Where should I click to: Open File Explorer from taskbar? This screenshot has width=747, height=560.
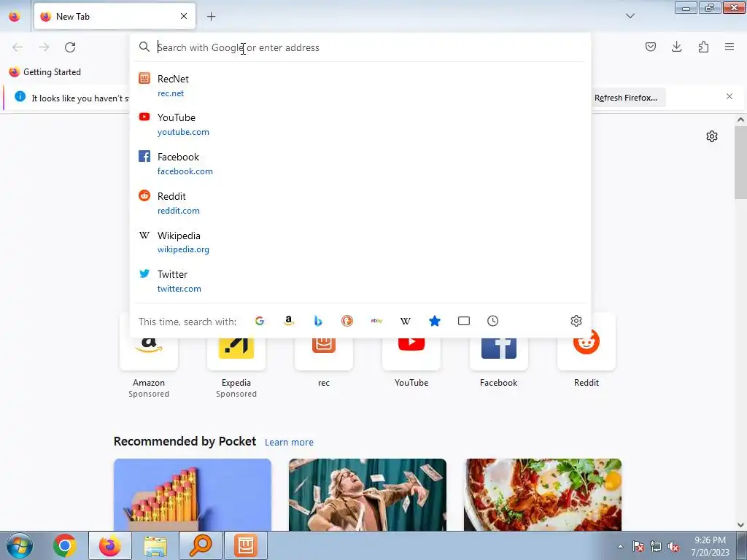[155, 546]
